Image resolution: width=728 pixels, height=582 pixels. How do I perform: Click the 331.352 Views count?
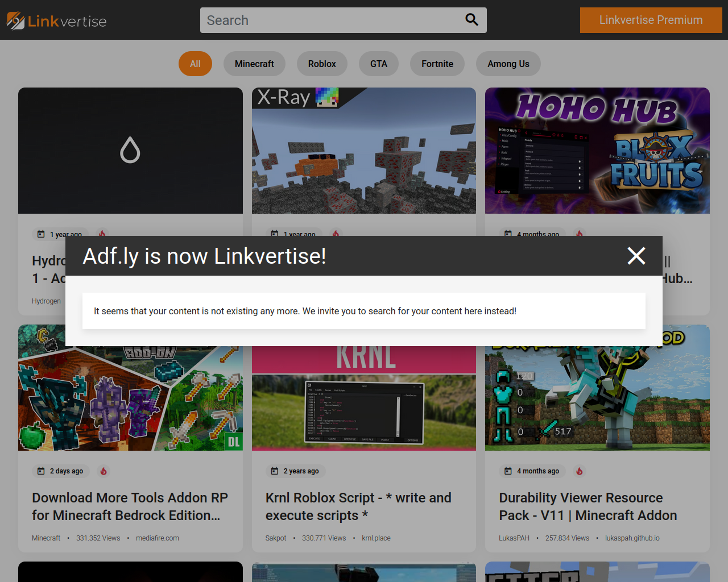98,538
